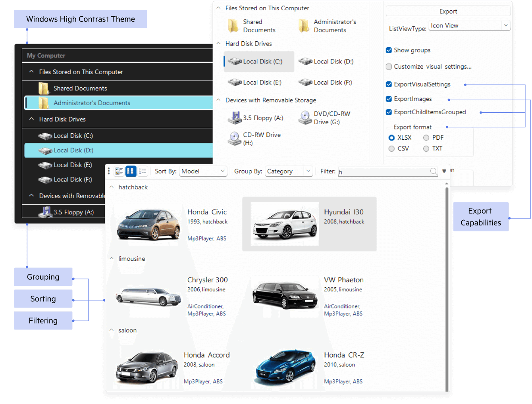The image size is (532, 404).
Task: Open the vertical dots overflow menu
Action: click(109, 171)
